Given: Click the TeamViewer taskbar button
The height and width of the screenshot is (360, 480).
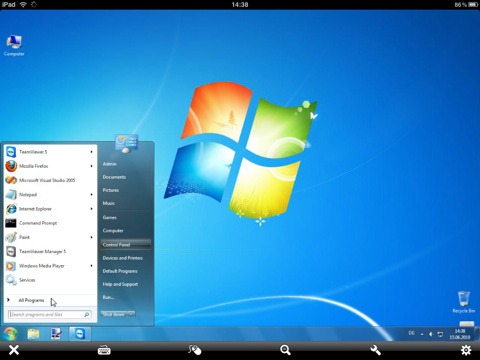Looking at the screenshot, I should [x=80, y=334].
